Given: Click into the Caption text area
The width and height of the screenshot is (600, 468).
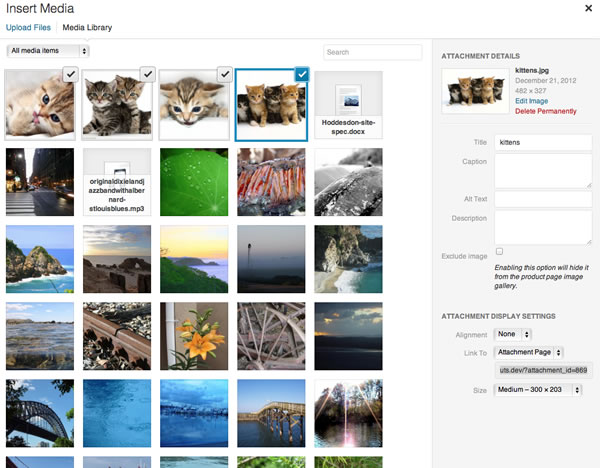Looking at the screenshot, I should [x=543, y=171].
